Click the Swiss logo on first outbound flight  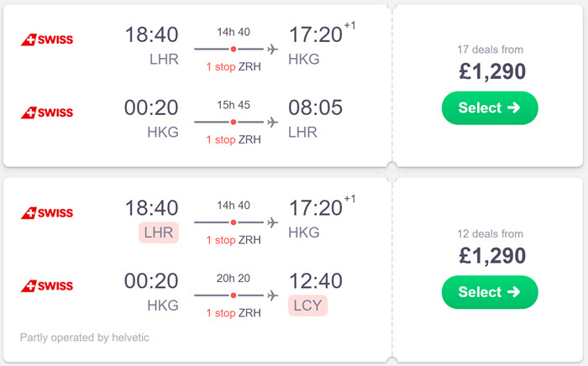47,39
